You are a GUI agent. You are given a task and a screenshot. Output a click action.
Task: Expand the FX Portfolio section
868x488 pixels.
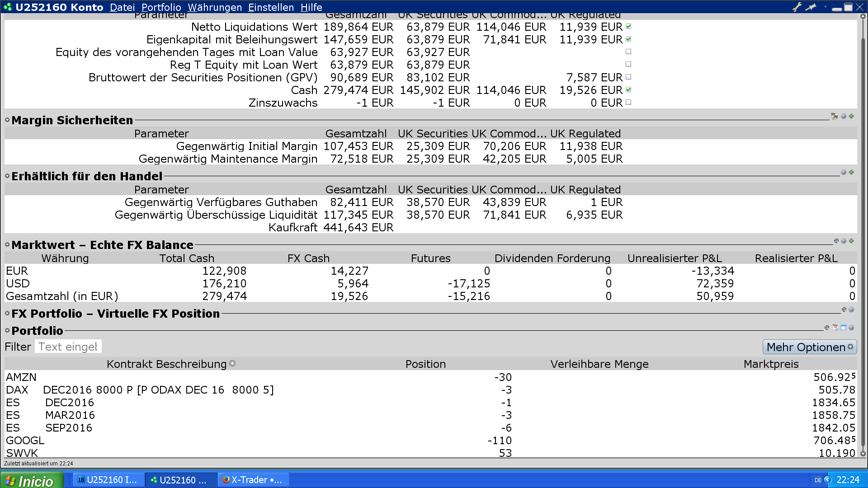7,313
